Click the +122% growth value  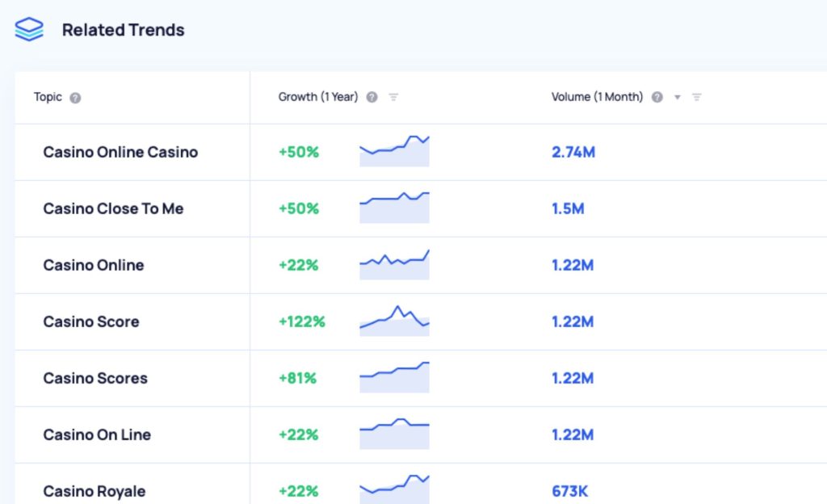point(302,321)
